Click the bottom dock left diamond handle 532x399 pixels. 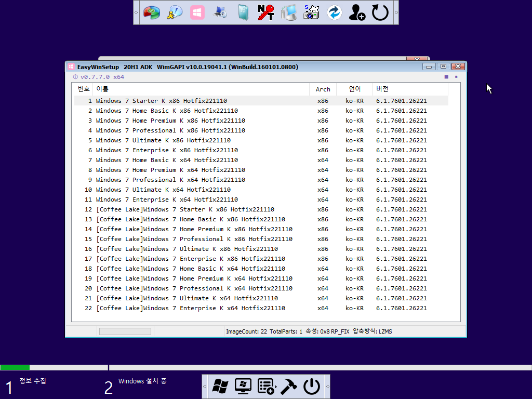(205, 387)
